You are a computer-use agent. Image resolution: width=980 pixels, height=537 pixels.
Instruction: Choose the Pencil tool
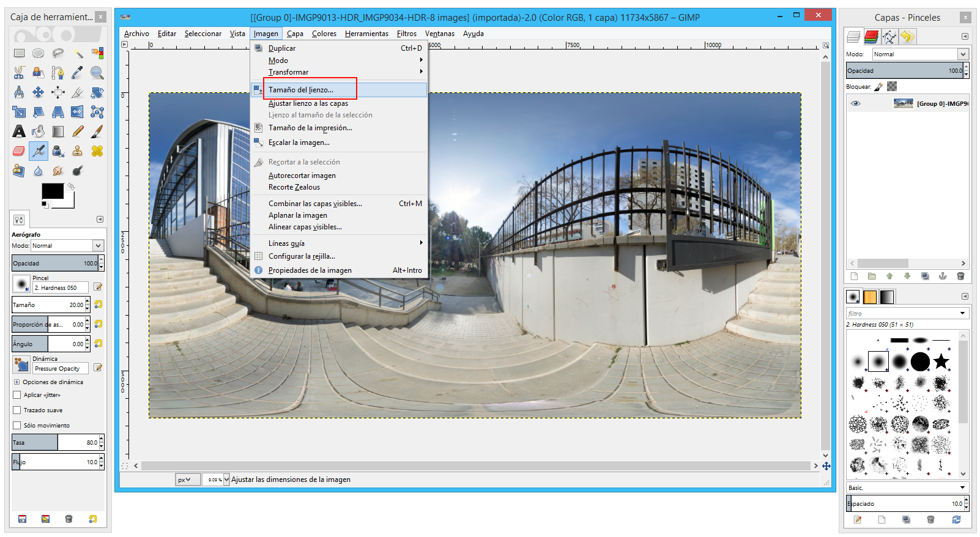click(78, 131)
